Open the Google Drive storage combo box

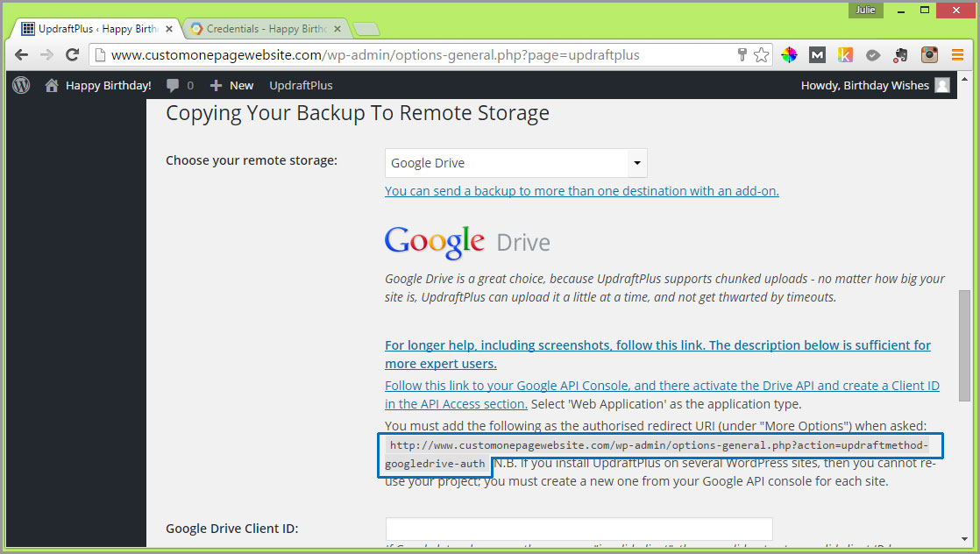click(x=516, y=163)
